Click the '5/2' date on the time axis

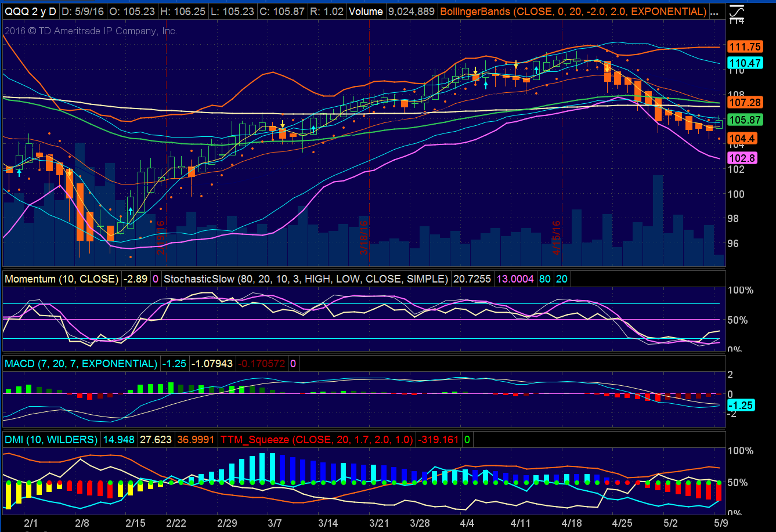click(670, 523)
